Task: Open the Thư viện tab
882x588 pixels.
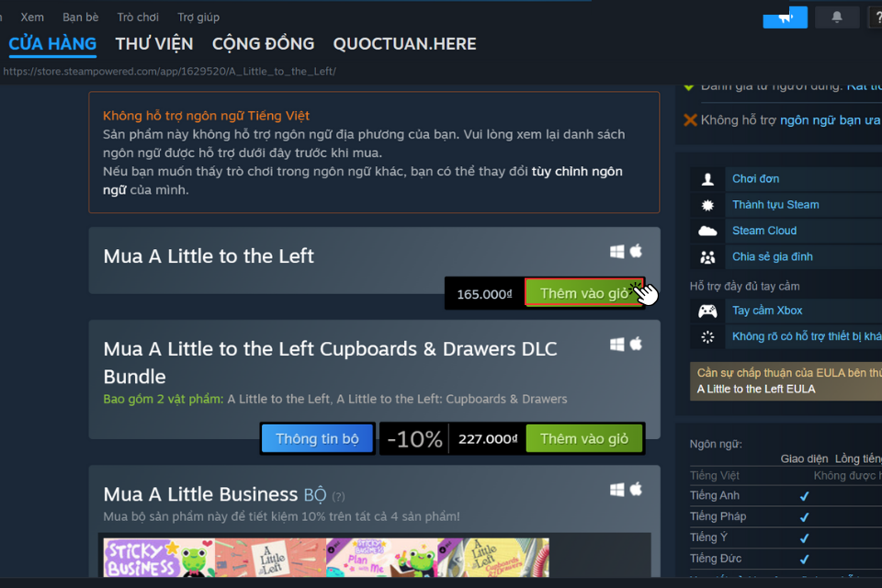Action: (x=154, y=44)
